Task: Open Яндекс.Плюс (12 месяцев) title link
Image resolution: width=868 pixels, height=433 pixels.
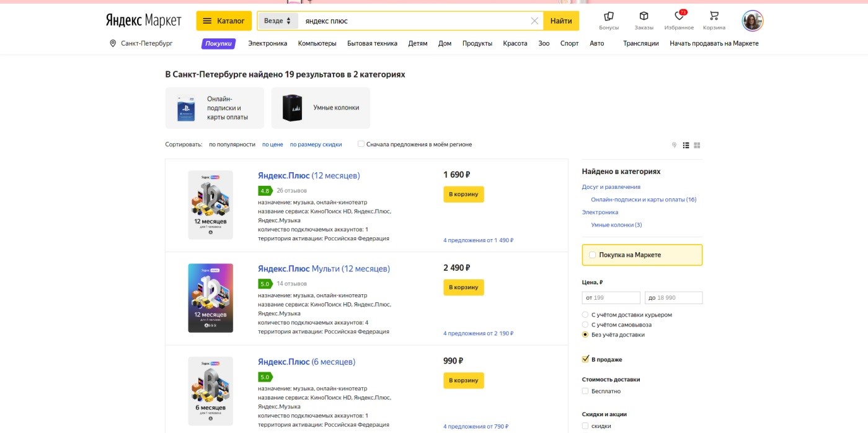Action: [x=309, y=175]
